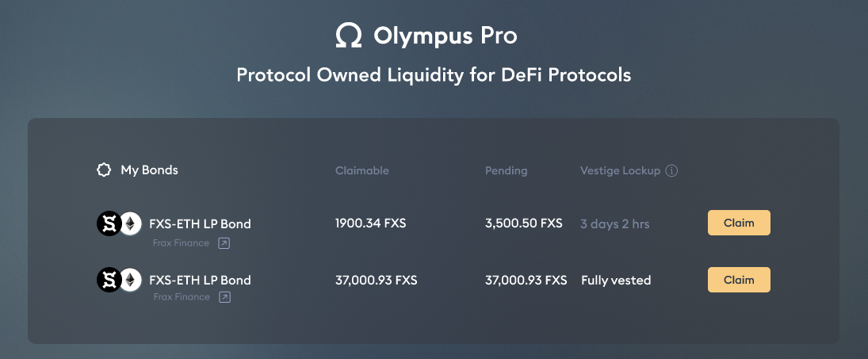Click the Vestige Lockup column header
868x359 pixels.
(620, 170)
